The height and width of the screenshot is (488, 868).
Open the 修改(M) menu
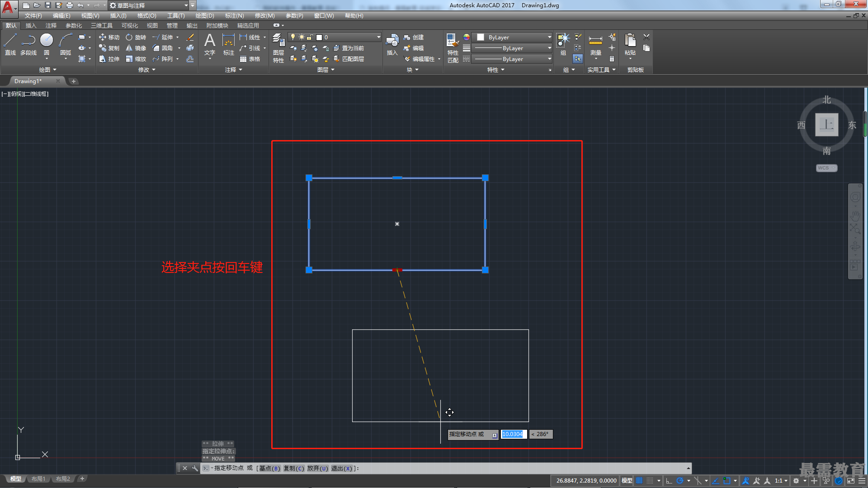[x=264, y=16]
